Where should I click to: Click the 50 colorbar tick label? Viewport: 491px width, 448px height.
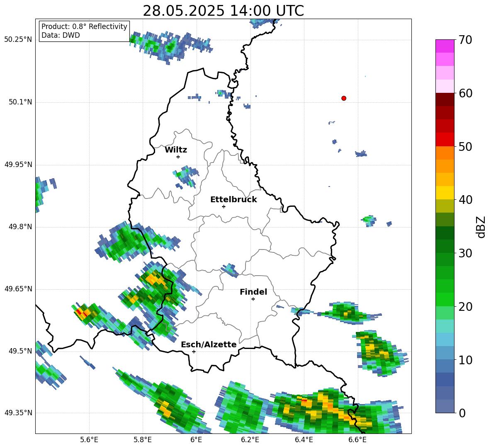(x=465, y=146)
